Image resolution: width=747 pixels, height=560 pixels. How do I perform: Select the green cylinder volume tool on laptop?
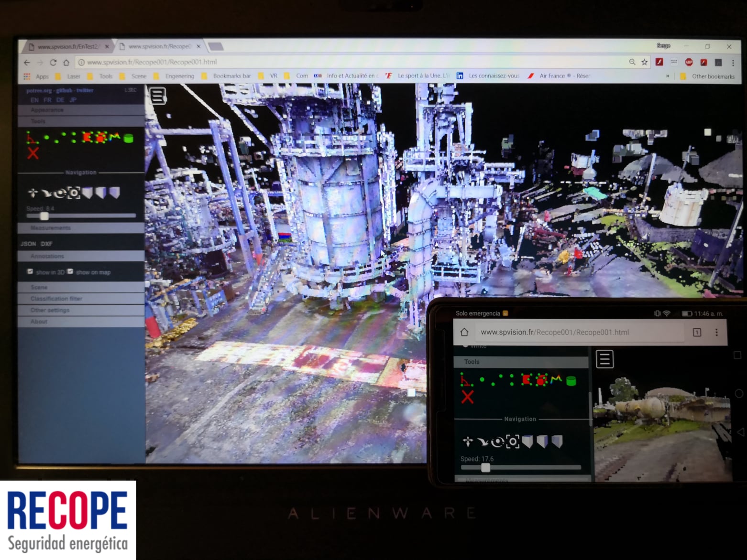click(x=128, y=139)
